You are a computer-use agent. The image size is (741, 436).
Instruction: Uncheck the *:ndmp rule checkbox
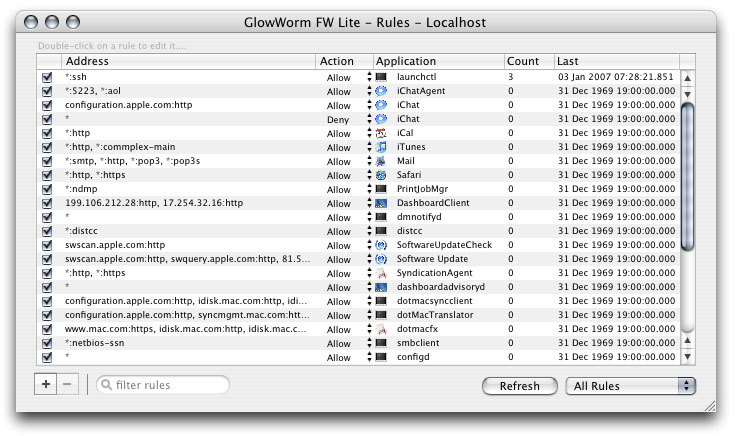tap(47, 189)
